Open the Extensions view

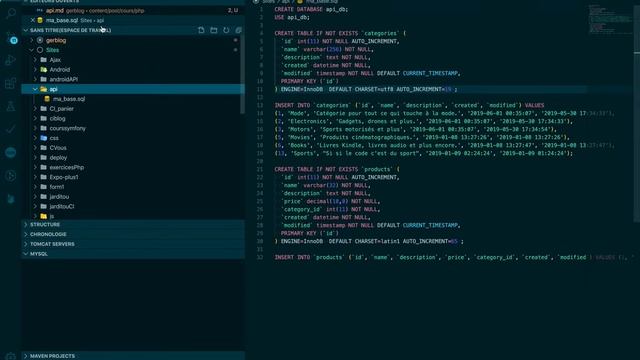click(11, 83)
